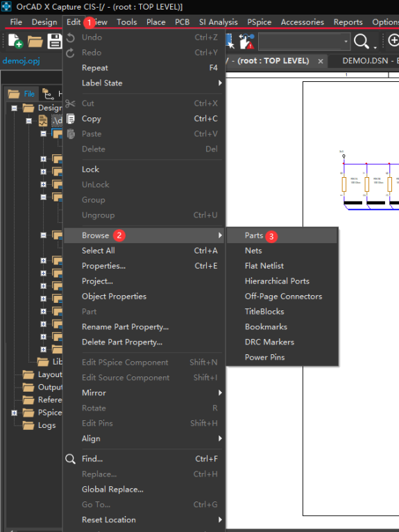Click the magnifier search icon in toolbar
399x532 pixels.
(x=361, y=41)
